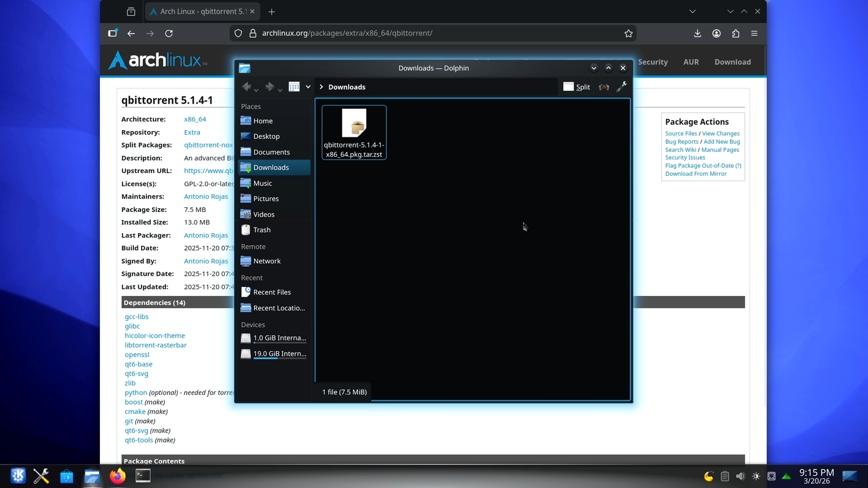Open Home in Places panel
The image size is (868, 488).
pyautogui.click(x=275, y=121)
